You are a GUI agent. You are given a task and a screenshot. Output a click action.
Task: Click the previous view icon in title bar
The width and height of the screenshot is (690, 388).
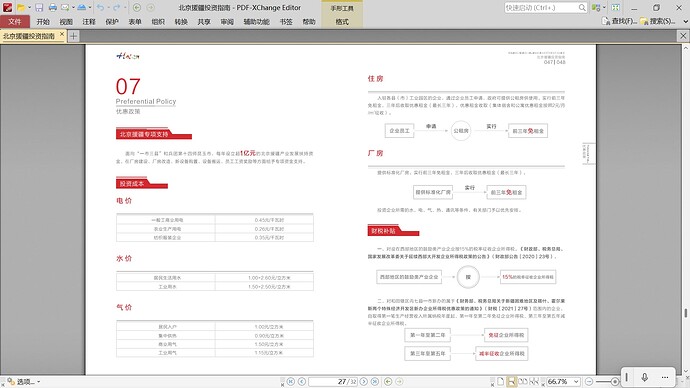137,7
